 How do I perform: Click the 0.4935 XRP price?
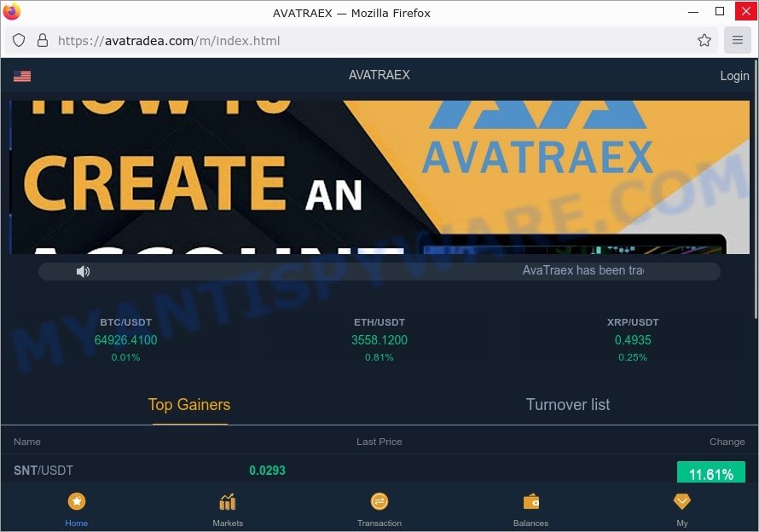pyautogui.click(x=633, y=340)
